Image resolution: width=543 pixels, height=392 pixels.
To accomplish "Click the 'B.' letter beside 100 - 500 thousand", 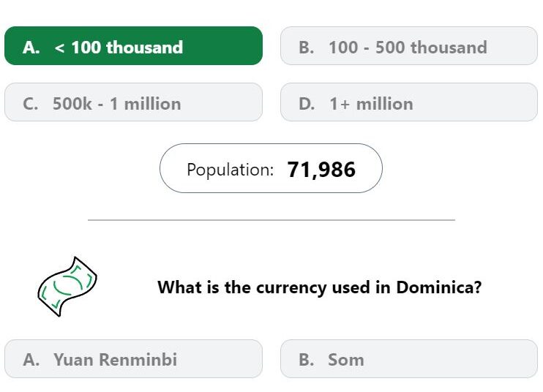I will coord(307,48).
